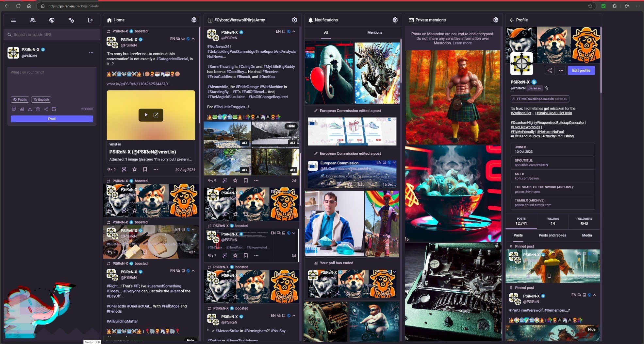This screenshot has width=644, height=344.
Task: Collapse the #Right...! post in Home
Action: (193, 271)
